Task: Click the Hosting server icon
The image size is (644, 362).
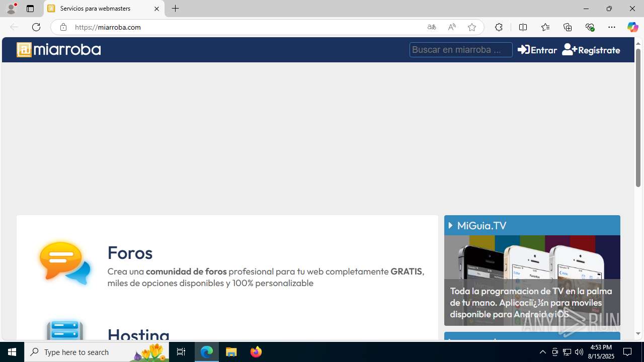Action: coord(65,330)
